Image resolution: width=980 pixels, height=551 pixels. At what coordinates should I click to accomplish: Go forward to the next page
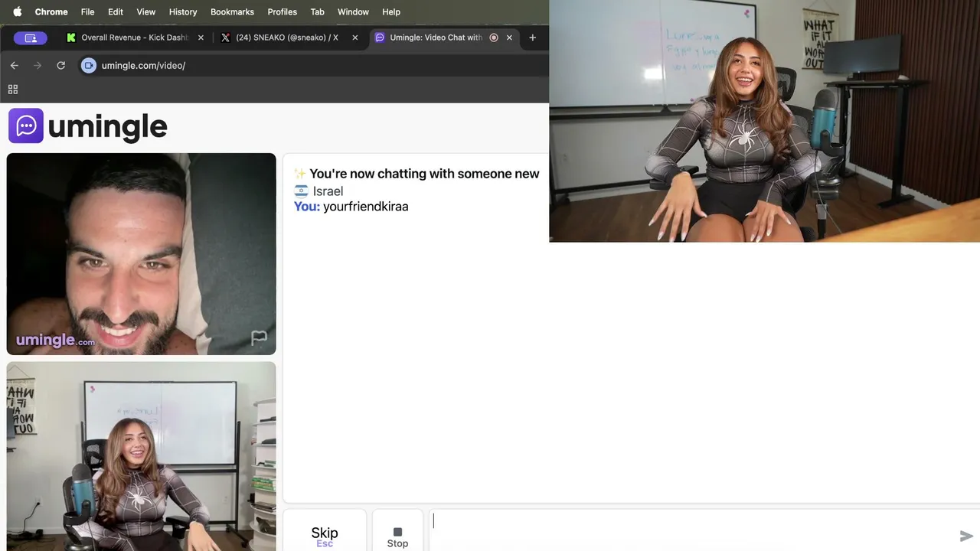point(38,65)
